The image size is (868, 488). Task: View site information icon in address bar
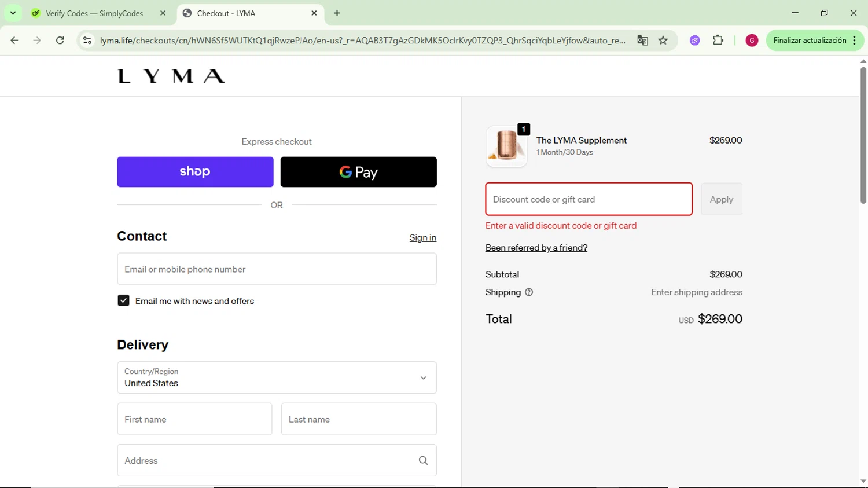[x=87, y=41]
